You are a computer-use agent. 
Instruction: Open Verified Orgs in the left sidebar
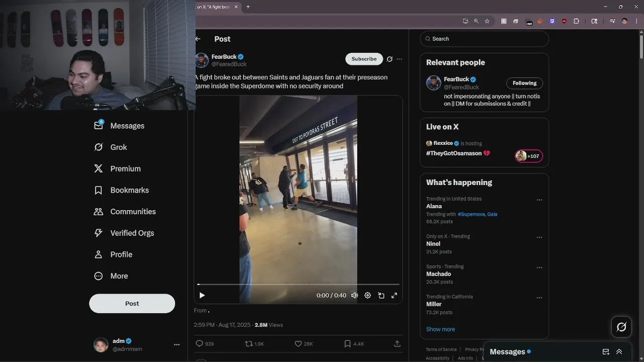tap(124, 233)
